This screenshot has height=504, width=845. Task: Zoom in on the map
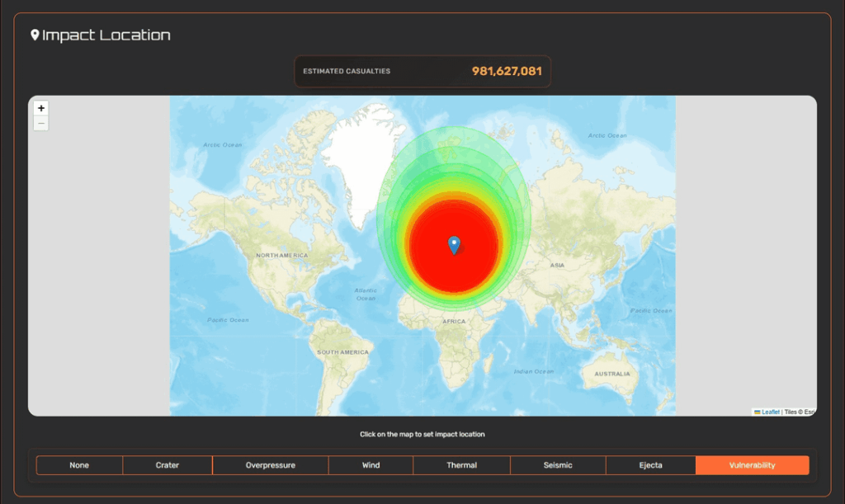[41, 108]
